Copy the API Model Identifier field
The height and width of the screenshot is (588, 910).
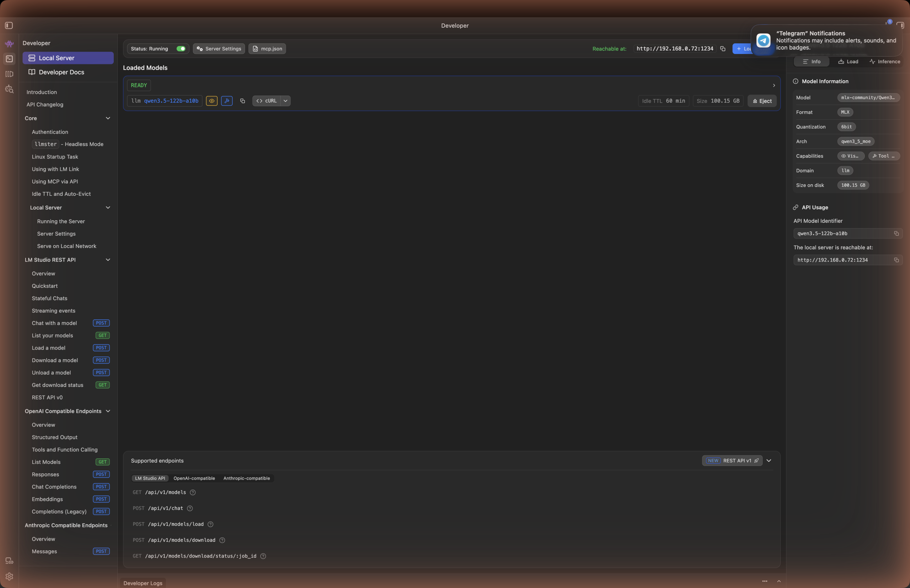click(x=896, y=234)
